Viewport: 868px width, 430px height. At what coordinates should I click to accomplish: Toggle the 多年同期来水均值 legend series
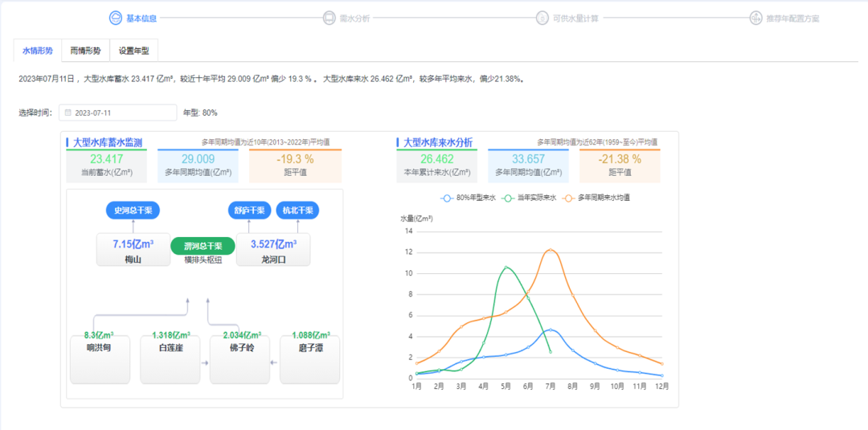596,198
